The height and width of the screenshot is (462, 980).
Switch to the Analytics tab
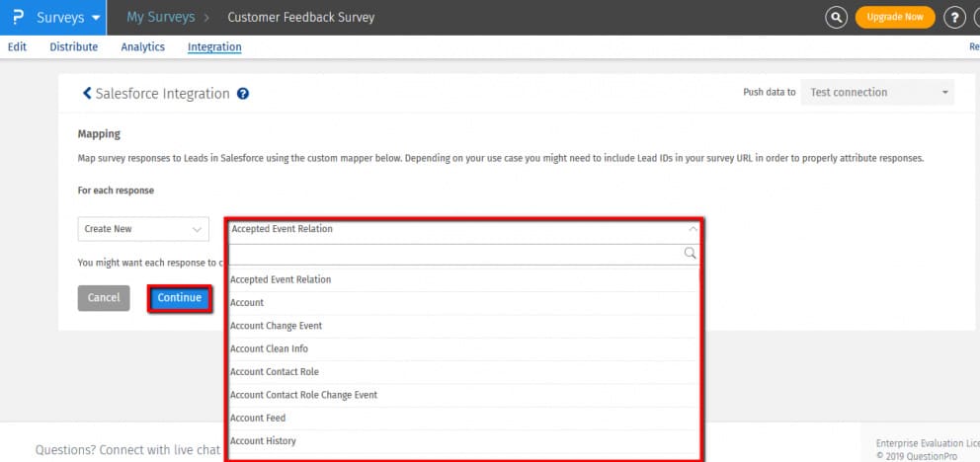pos(142,46)
